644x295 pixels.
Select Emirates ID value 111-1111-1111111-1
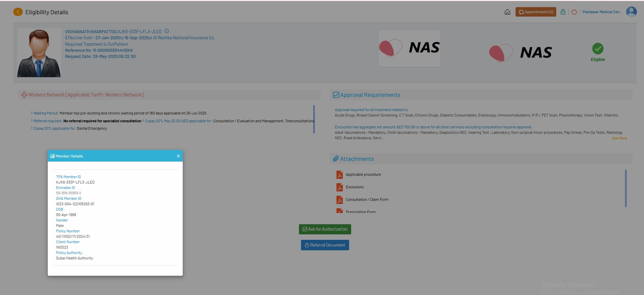click(x=68, y=193)
